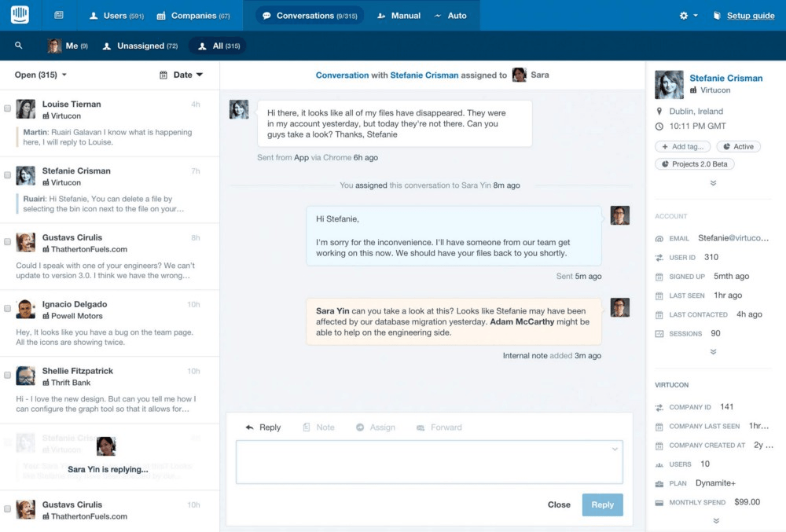This screenshot has width=786, height=532.
Task: Show All conversations filter
Action: tap(218, 46)
